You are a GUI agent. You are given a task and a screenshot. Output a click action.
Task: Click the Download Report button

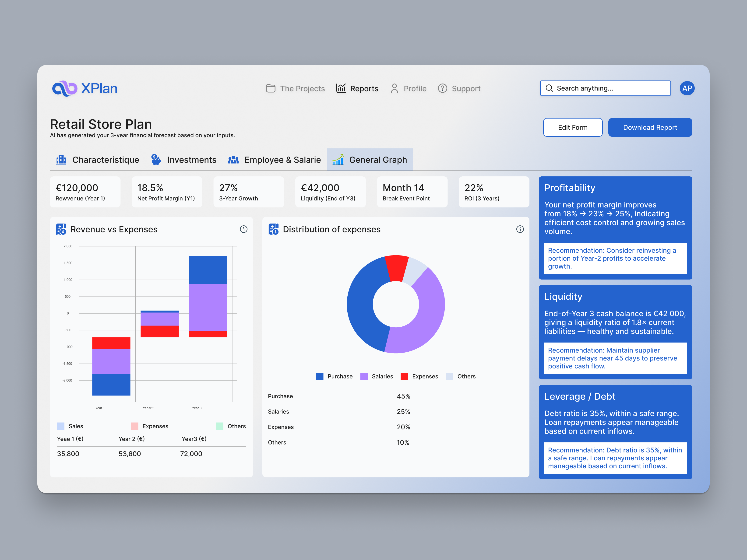pos(650,127)
